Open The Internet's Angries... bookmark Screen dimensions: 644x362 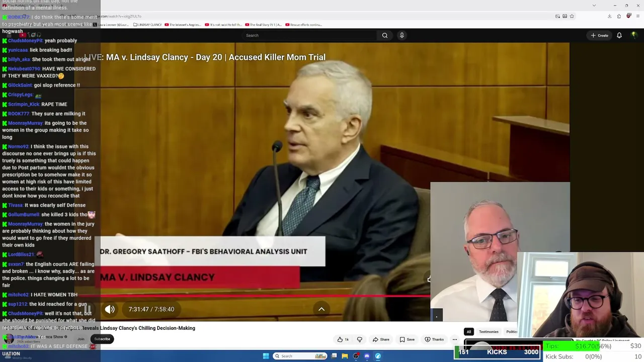[x=183, y=25]
